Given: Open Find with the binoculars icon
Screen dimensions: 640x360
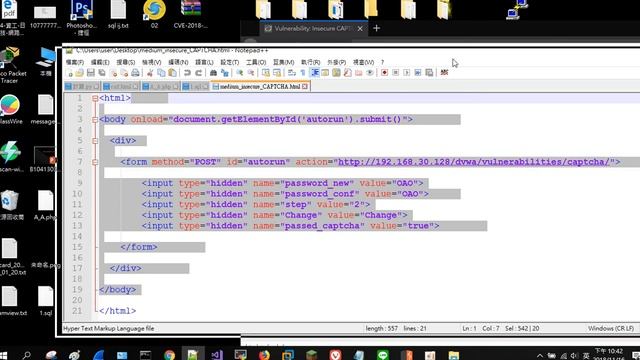Looking at the screenshot, I should pos(213,73).
